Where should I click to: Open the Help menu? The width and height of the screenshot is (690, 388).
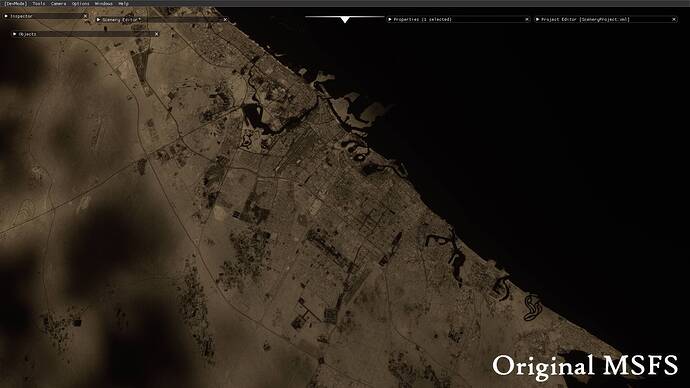pyautogui.click(x=124, y=4)
